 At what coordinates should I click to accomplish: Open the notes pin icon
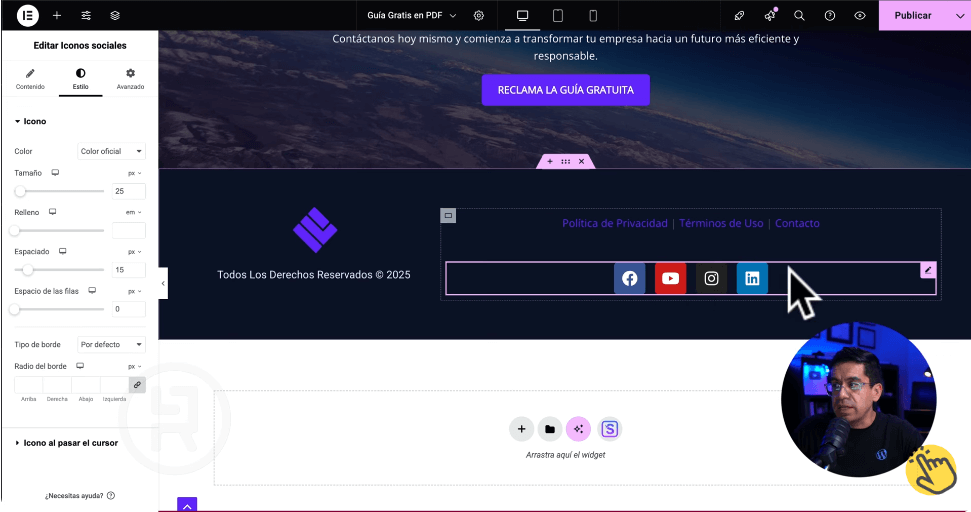pos(739,15)
